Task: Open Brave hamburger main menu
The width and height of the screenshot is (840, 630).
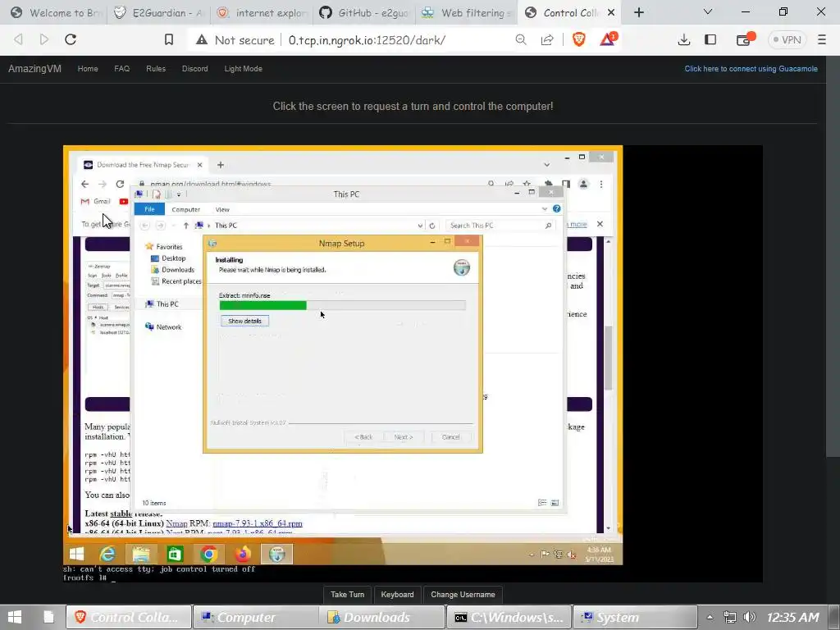Action: [x=822, y=39]
